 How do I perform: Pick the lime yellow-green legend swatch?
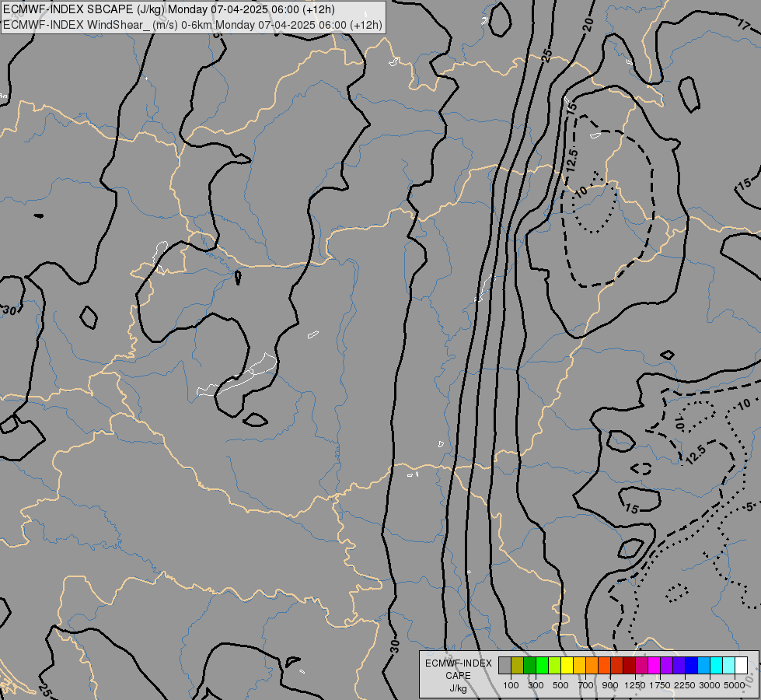[555, 666]
